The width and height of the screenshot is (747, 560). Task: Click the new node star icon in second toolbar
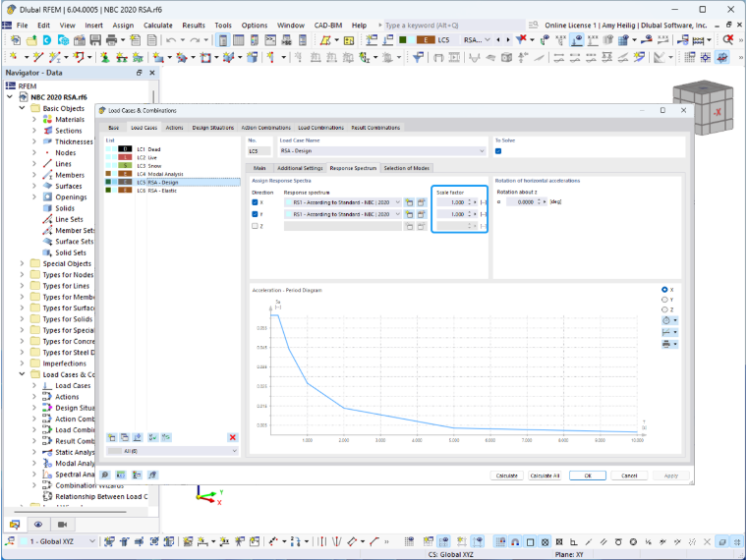[14, 58]
